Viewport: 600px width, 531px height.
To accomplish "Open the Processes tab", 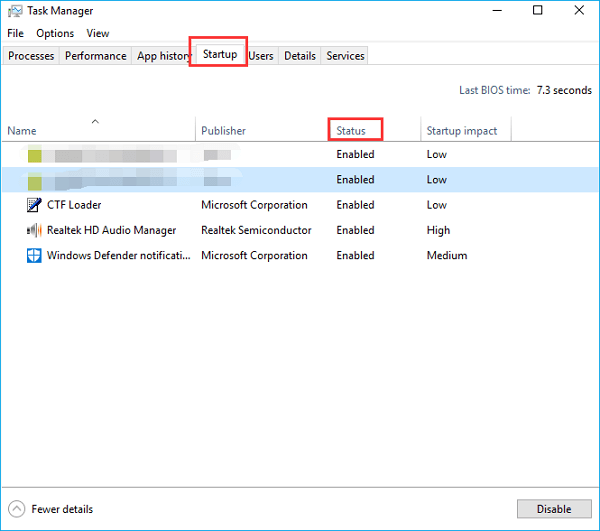I will tap(31, 56).
